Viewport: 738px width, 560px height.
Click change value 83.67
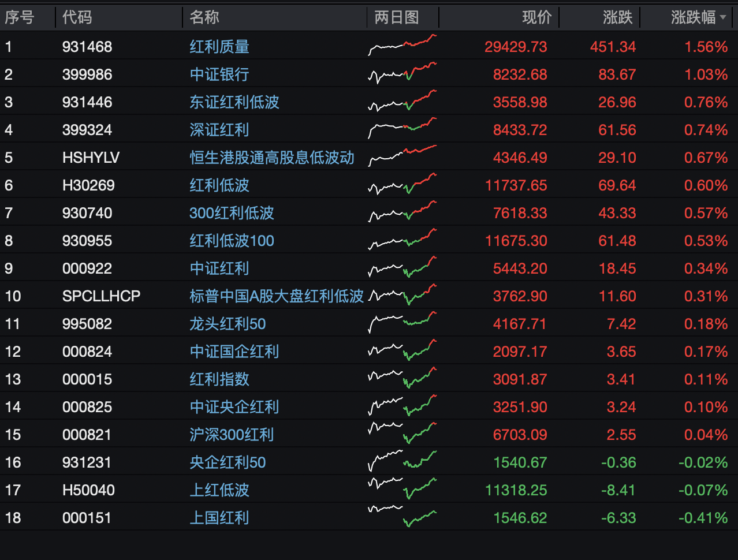click(617, 74)
